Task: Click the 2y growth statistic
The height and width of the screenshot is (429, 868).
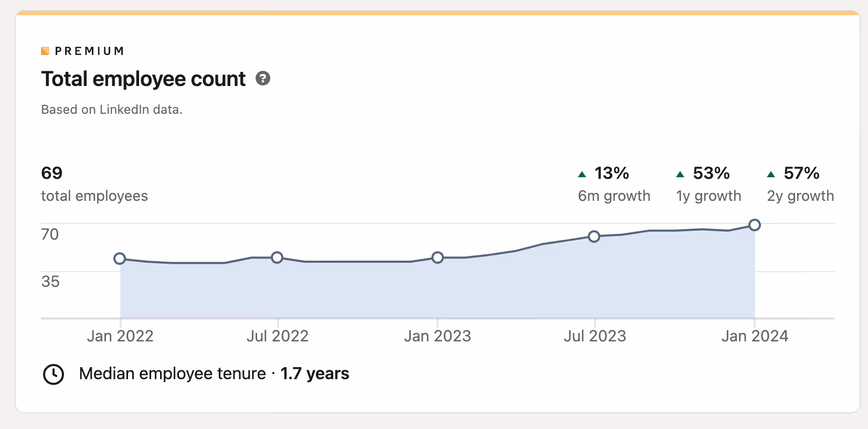Action: click(x=800, y=196)
